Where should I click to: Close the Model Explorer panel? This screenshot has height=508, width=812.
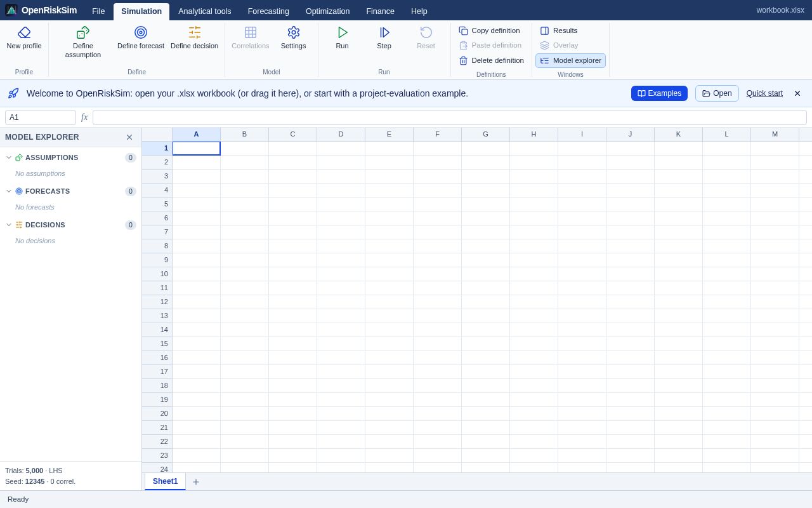129,137
